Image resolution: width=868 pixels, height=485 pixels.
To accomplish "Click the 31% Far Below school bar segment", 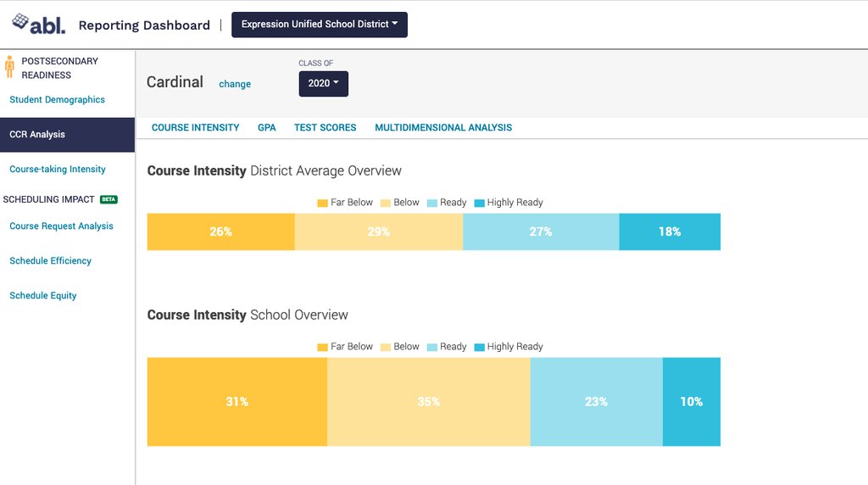I will tap(237, 402).
